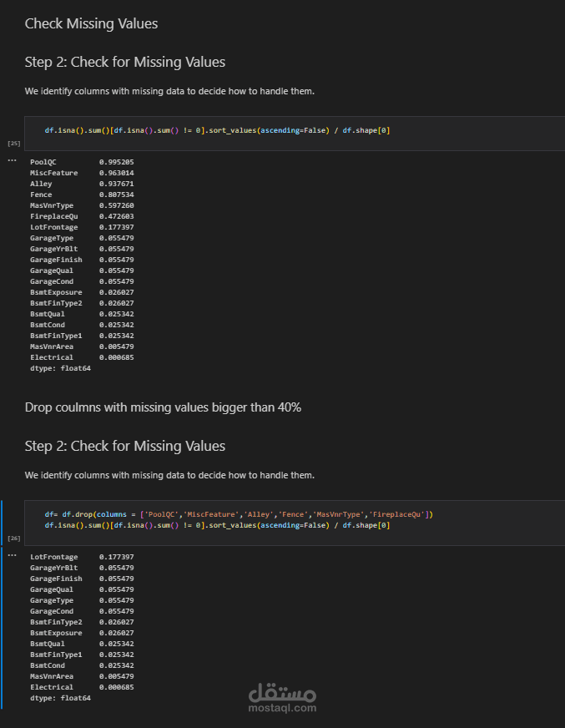Screen dimensions: 565x728
Task: Click the second line of code cell 26
Action: click(217, 525)
